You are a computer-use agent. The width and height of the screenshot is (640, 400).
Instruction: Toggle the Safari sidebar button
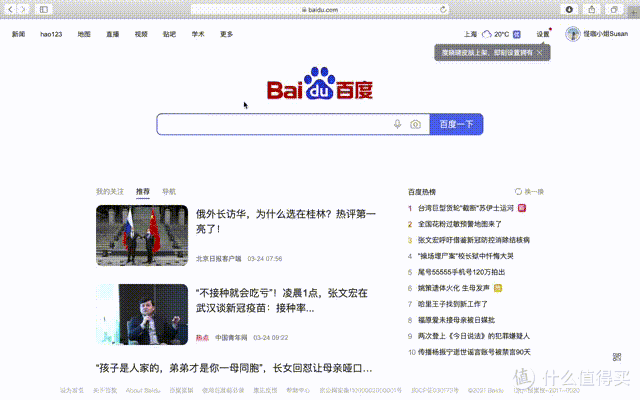click(x=44, y=9)
